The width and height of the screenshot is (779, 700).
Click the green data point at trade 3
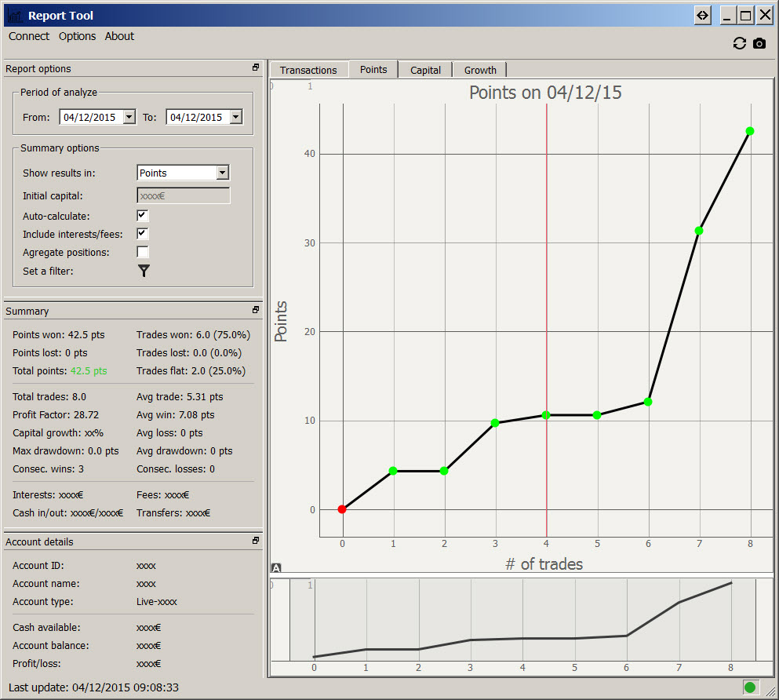pyautogui.click(x=495, y=423)
